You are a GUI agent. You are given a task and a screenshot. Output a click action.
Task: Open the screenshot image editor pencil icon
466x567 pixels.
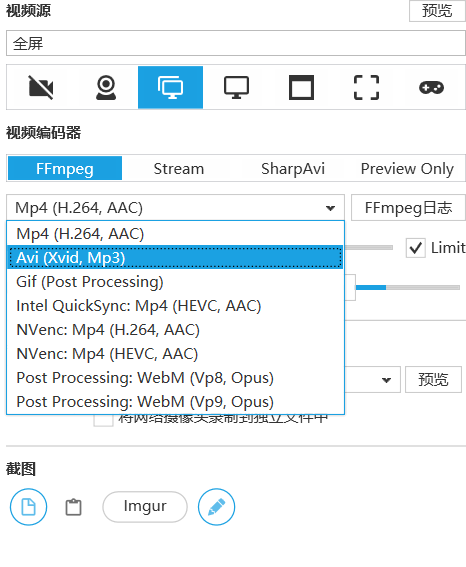click(216, 507)
